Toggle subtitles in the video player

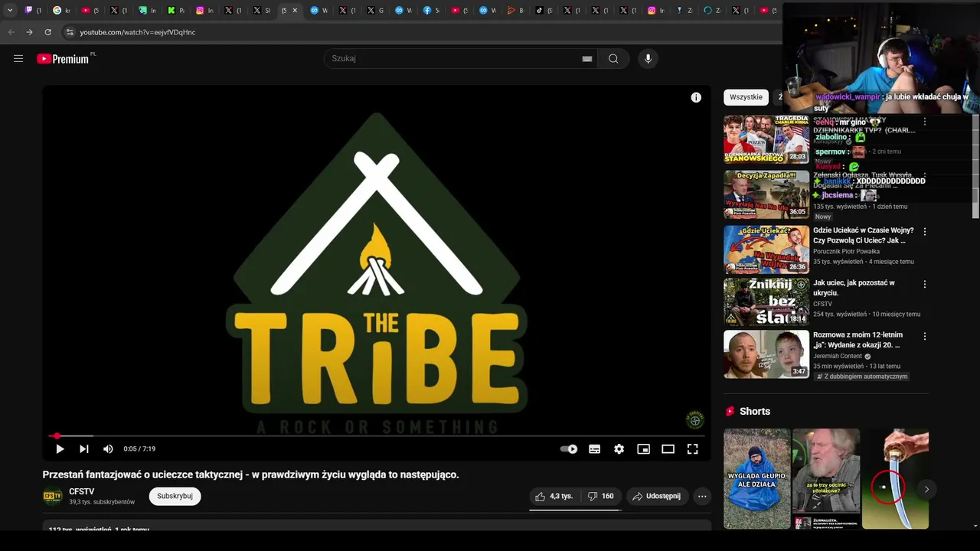(x=594, y=449)
